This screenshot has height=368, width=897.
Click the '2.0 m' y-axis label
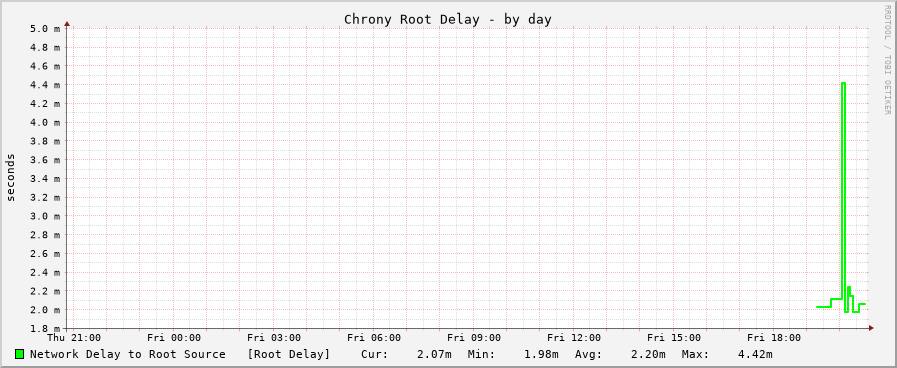(45, 310)
